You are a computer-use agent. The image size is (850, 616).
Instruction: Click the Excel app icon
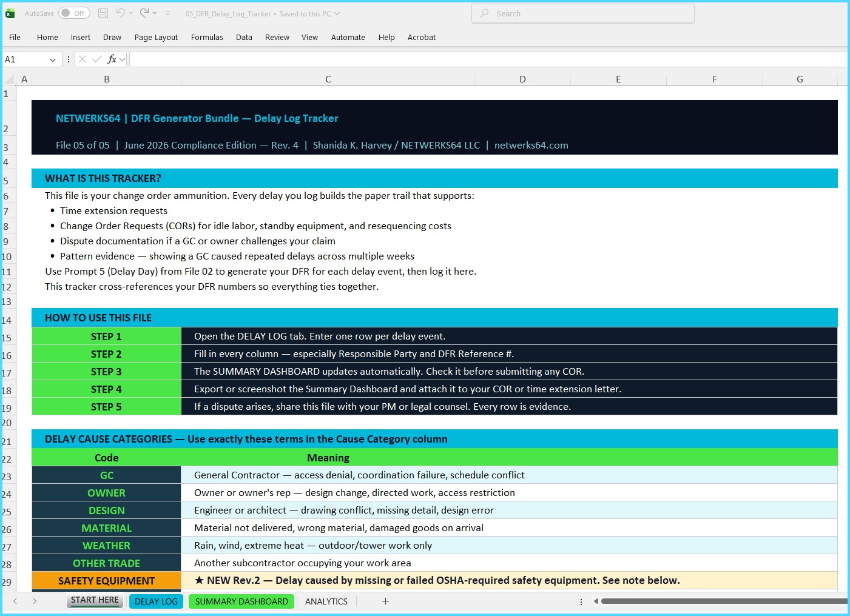pos(10,13)
